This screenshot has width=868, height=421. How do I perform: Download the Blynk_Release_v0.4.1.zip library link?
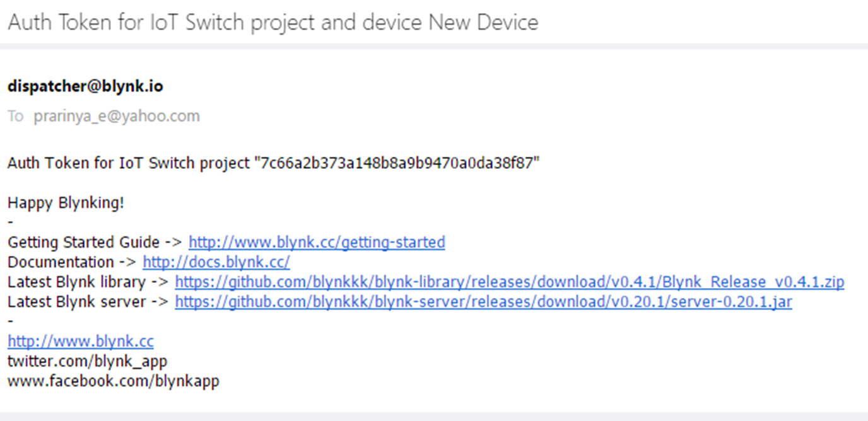510,282
